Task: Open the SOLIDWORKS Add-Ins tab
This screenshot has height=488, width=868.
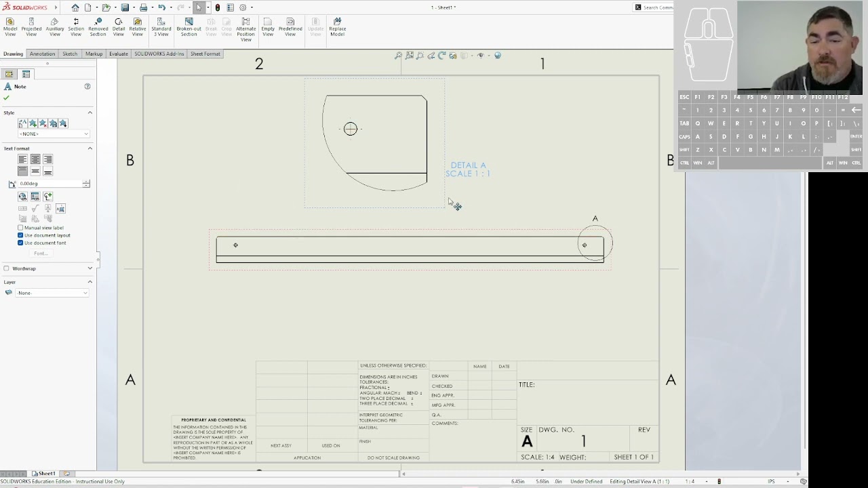Action: tap(159, 54)
